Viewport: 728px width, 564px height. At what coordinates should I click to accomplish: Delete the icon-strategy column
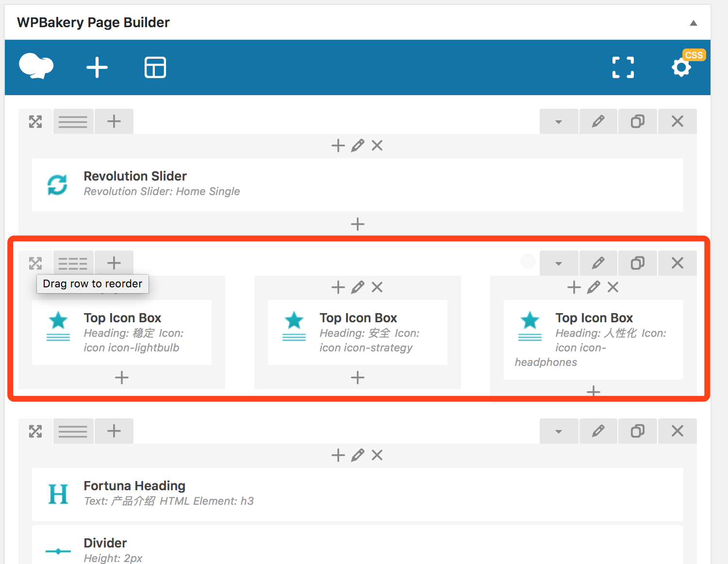point(377,287)
